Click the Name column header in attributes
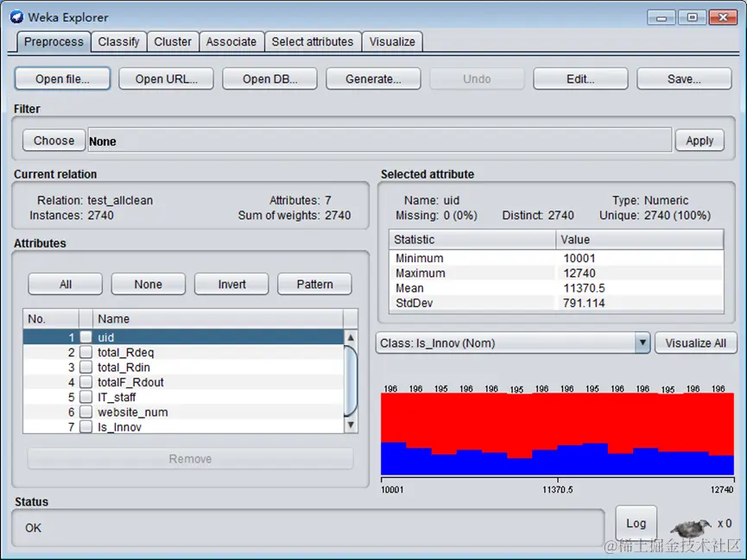The image size is (747, 560). click(218, 318)
